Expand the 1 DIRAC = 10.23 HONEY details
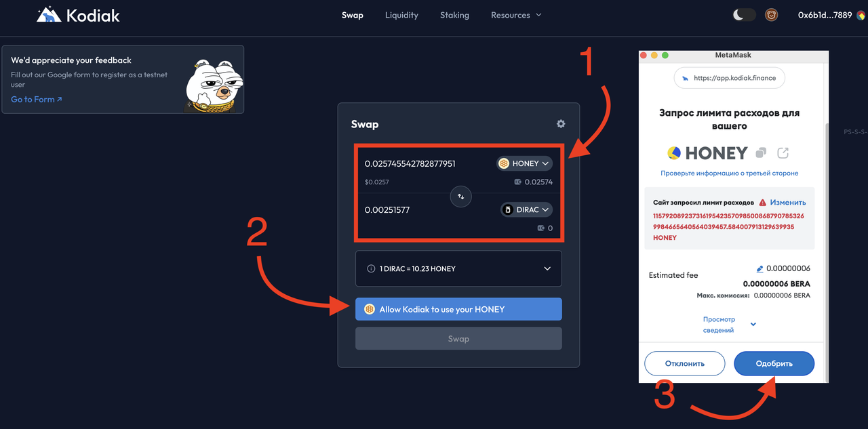The height and width of the screenshot is (429, 868). tap(458, 269)
